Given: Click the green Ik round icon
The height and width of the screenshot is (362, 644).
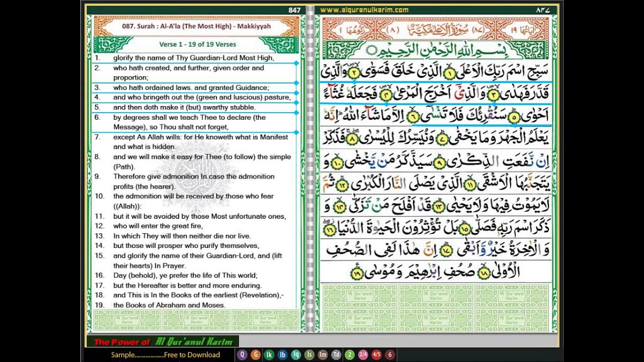Looking at the screenshot, I should (269, 354).
